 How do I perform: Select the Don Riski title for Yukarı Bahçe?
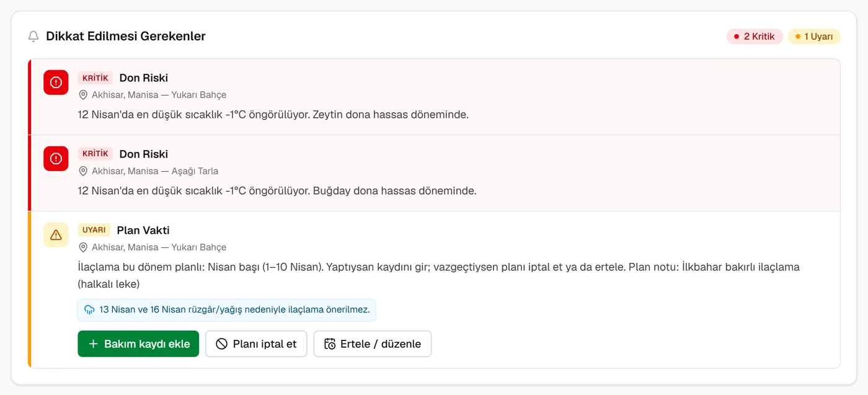144,78
